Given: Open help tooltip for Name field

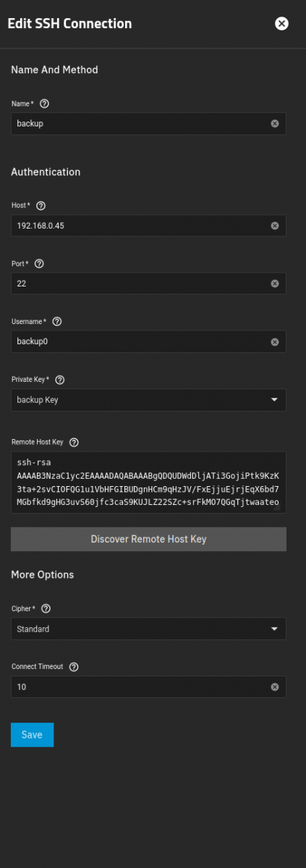Looking at the screenshot, I should click(45, 104).
